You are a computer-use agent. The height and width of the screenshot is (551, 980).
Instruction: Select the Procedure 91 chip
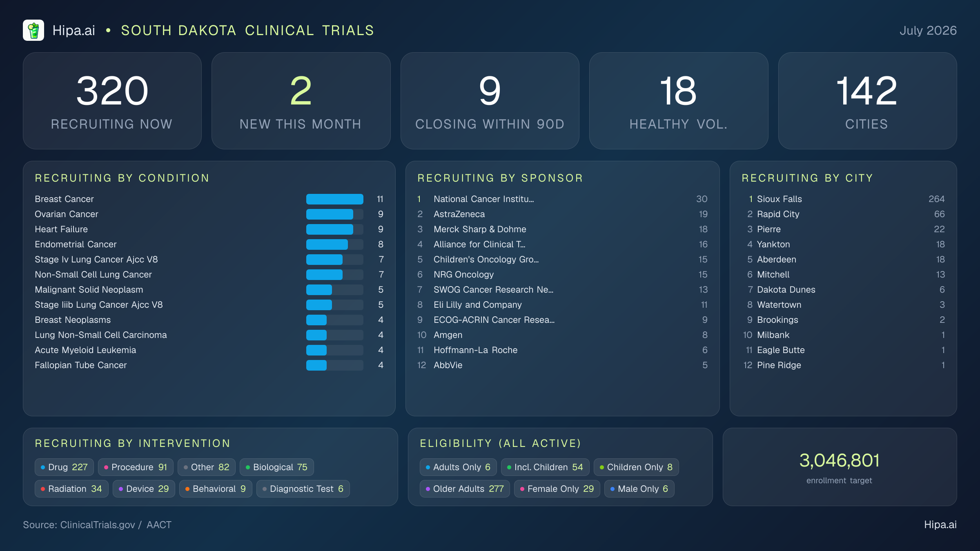136,467
